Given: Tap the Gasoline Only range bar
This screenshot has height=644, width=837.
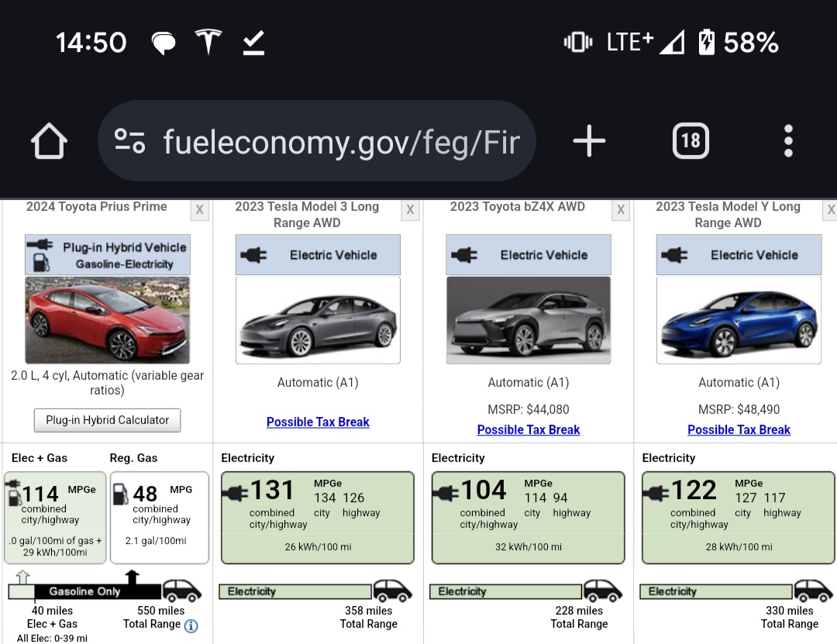Looking at the screenshot, I should click(x=97, y=591).
